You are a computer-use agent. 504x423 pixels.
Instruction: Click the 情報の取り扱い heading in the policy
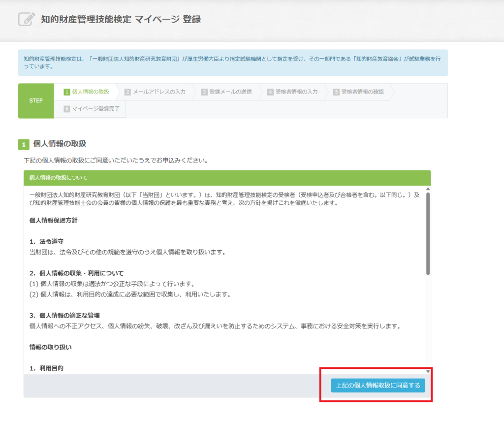click(x=51, y=347)
